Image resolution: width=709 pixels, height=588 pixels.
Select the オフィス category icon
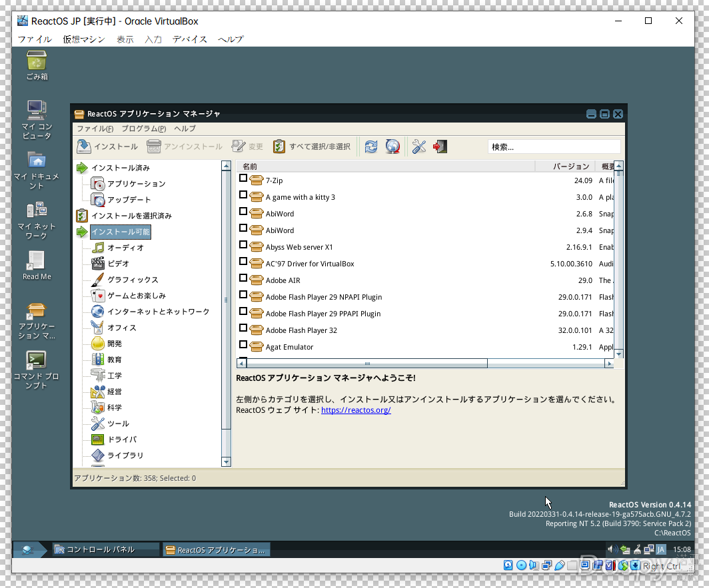(x=98, y=328)
